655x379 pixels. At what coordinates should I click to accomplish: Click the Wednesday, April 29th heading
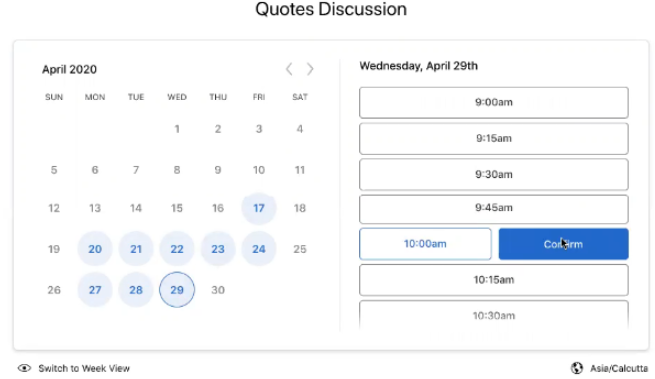pyautogui.click(x=419, y=66)
